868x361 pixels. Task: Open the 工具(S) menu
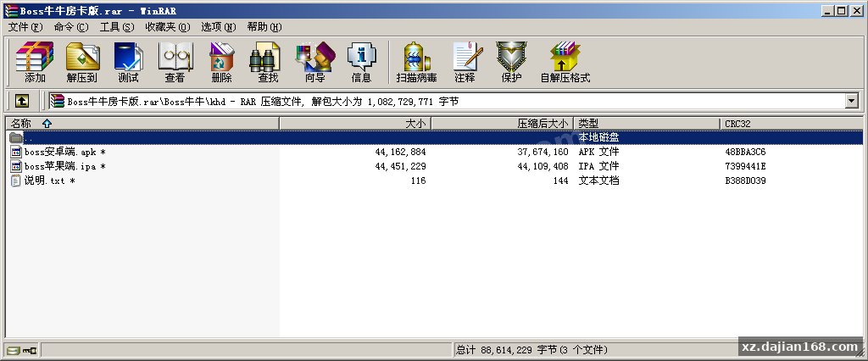117,27
